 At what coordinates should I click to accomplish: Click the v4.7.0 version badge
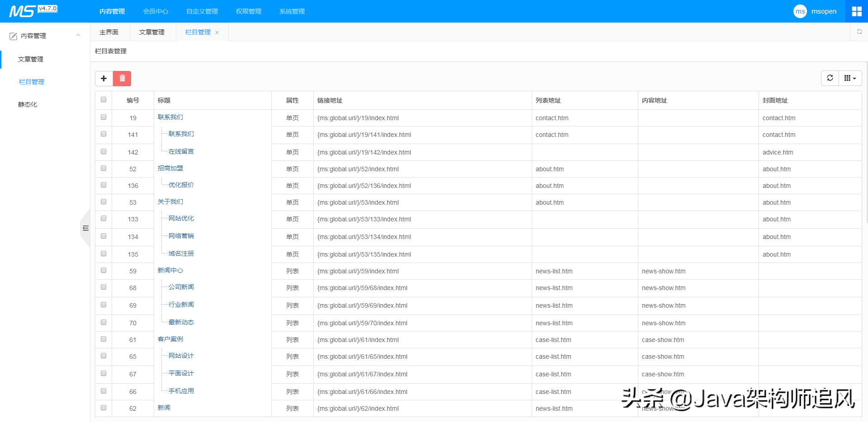coord(48,8)
